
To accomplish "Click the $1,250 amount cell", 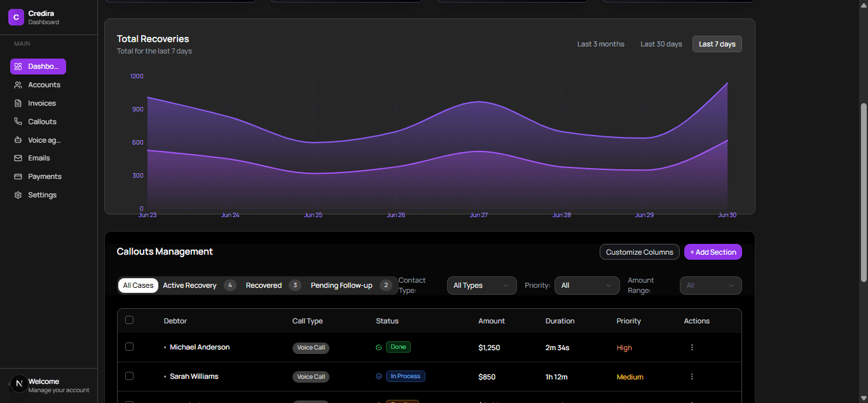I will click(489, 348).
